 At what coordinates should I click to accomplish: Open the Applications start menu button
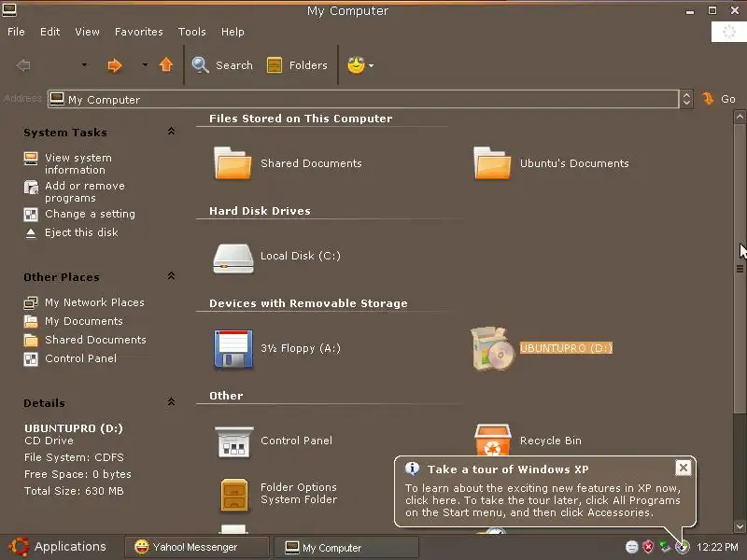[x=57, y=547]
